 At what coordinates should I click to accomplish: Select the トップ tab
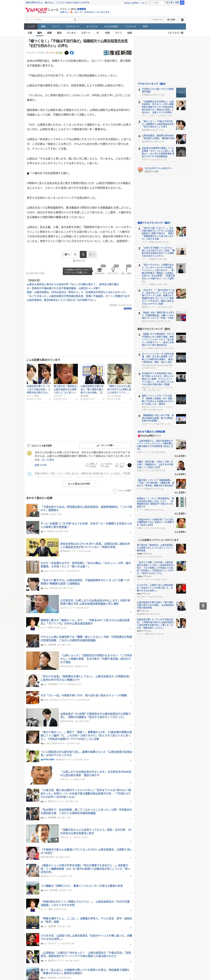[x=31, y=27]
